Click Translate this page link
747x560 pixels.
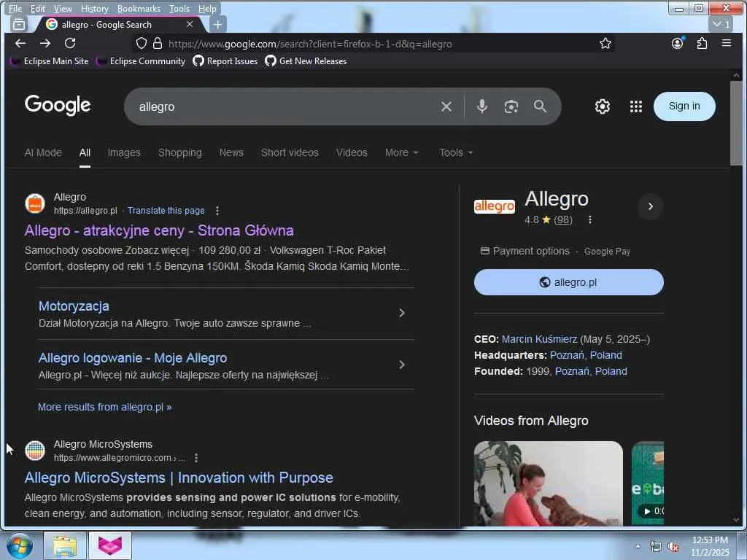click(166, 211)
